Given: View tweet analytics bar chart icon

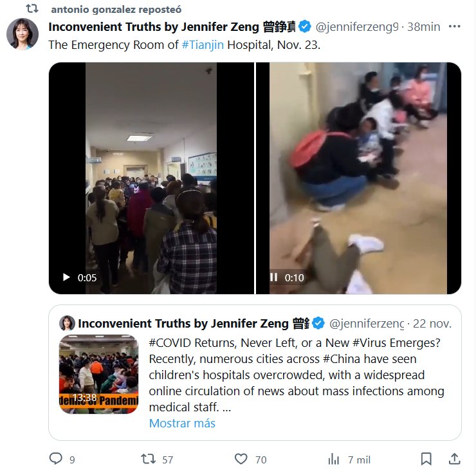Looking at the screenshot, I should tap(334, 459).
